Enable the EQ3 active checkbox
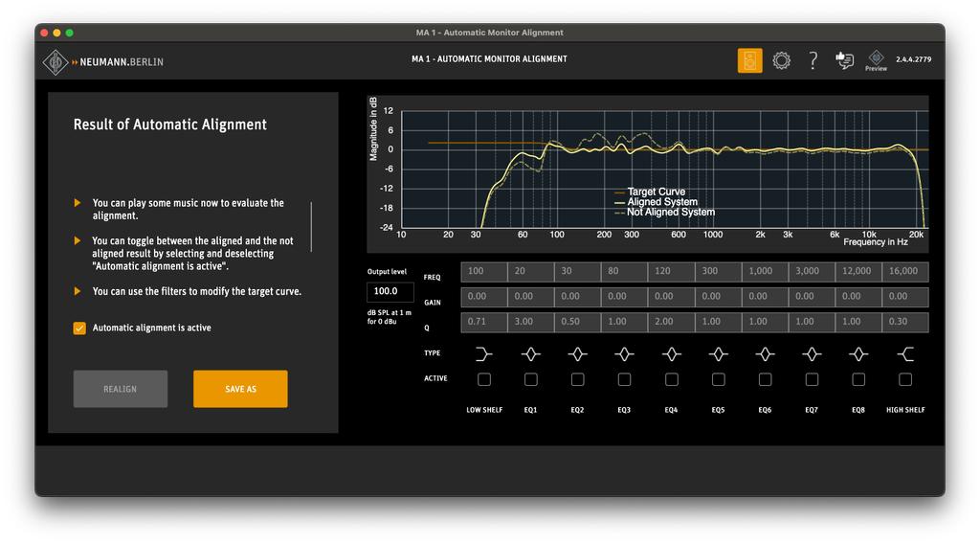Viewport: 980px width, 543px height. point(624,379)
